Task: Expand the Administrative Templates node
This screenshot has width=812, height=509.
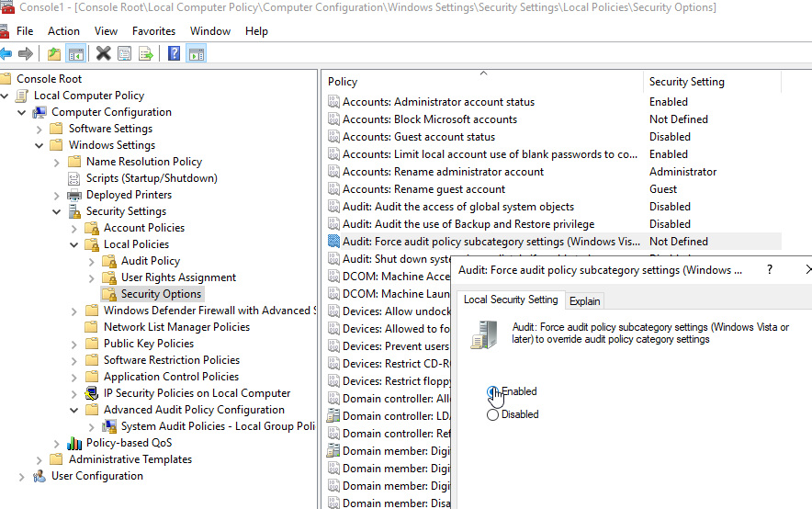Action: click(39, 459)
